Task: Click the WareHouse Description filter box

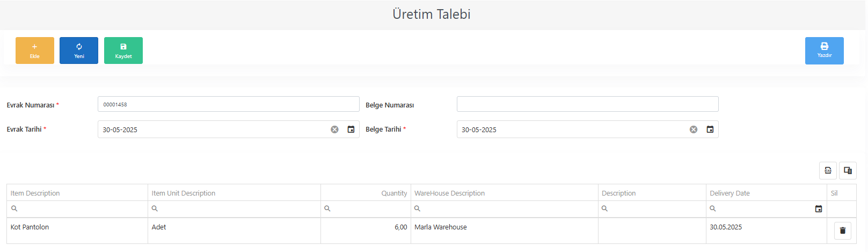Action: point(505,208)
